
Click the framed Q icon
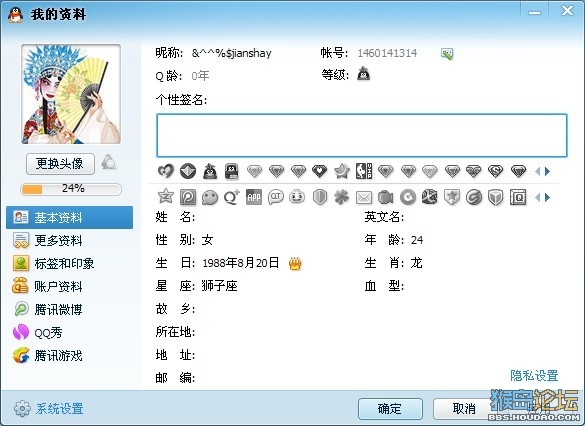(518, 197)
